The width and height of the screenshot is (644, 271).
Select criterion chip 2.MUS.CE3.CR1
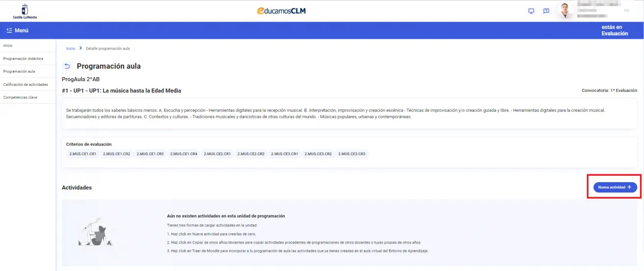(285, 154)
